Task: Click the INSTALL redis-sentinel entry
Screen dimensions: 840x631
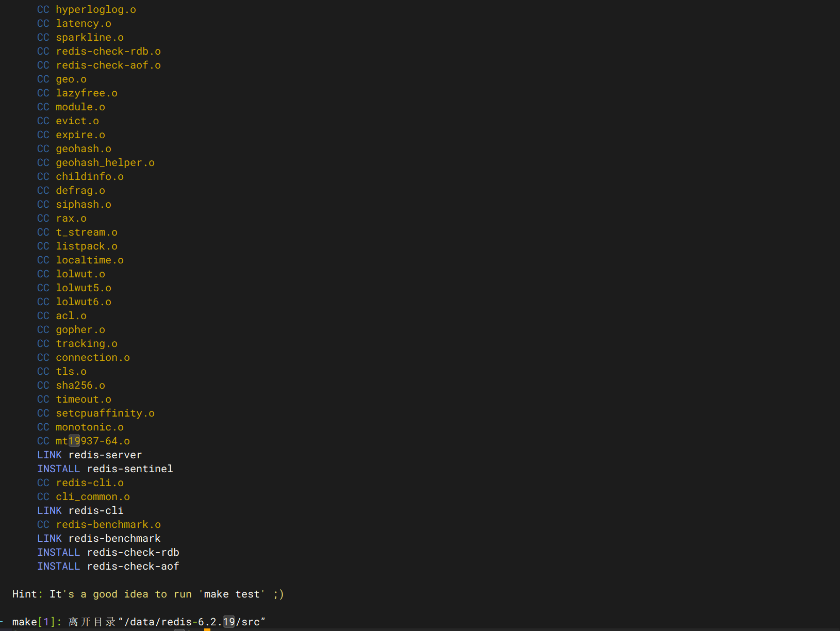Action: pyautogui.click(x=105, y=469)
